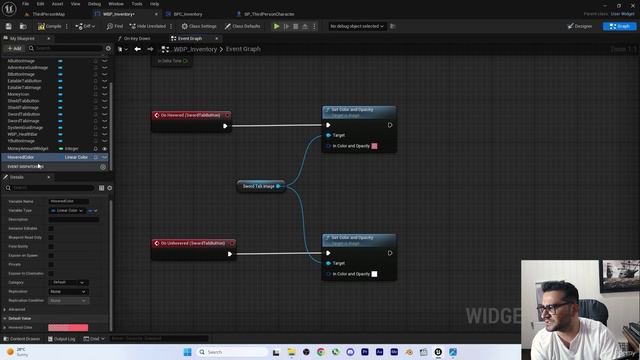Open My Blueprint panel settings gear
Screen dimensions: 640x360
(x=108, y=48)
